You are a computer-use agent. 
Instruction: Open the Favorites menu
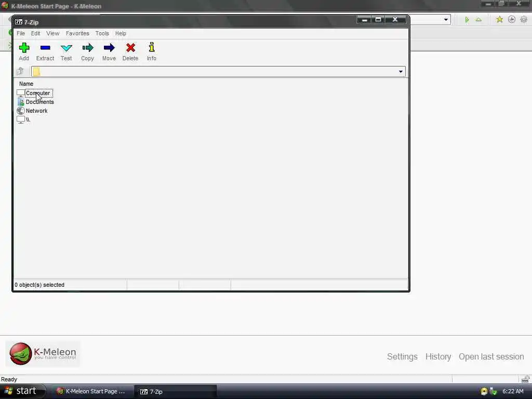click(77, 33)
